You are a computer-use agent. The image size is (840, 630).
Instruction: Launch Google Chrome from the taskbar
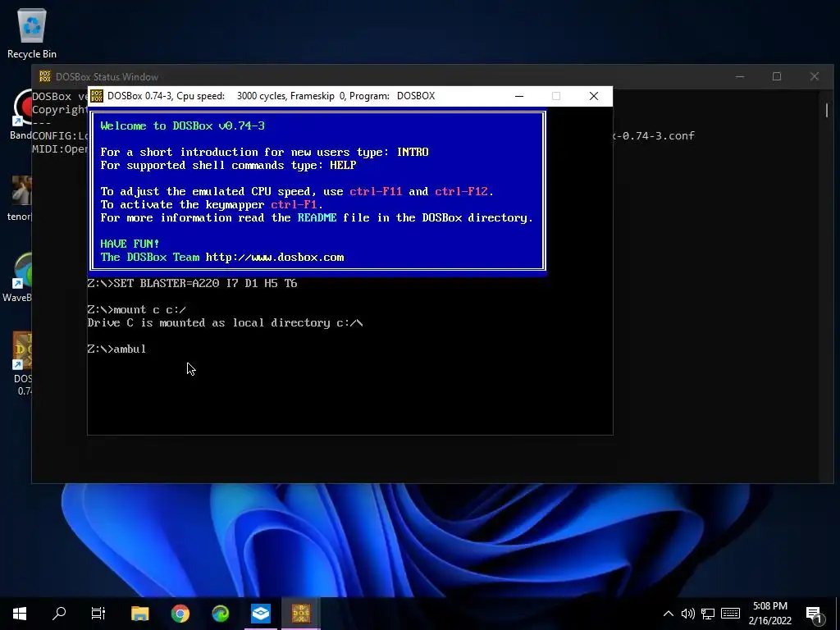[x=180, y=614]
